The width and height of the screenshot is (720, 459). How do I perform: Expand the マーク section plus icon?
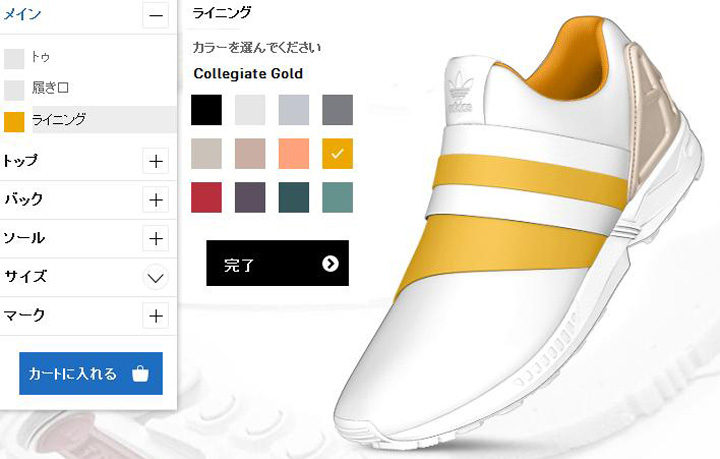point(155,316)
